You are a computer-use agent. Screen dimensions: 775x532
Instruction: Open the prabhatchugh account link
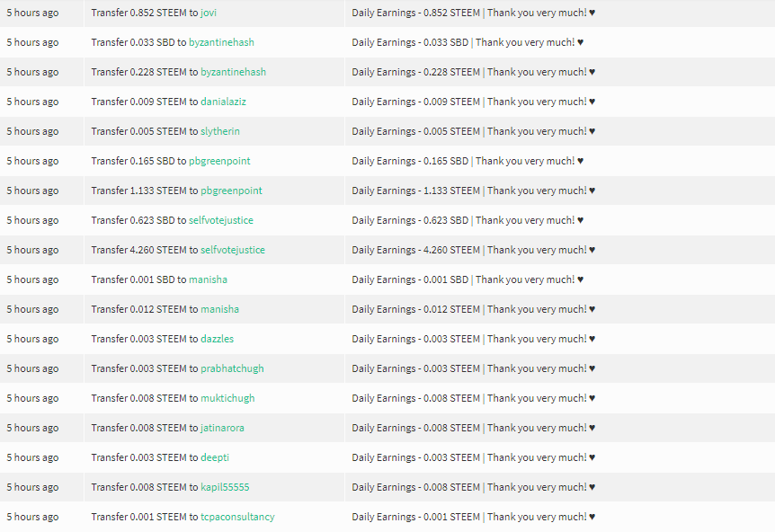[232, 368]
